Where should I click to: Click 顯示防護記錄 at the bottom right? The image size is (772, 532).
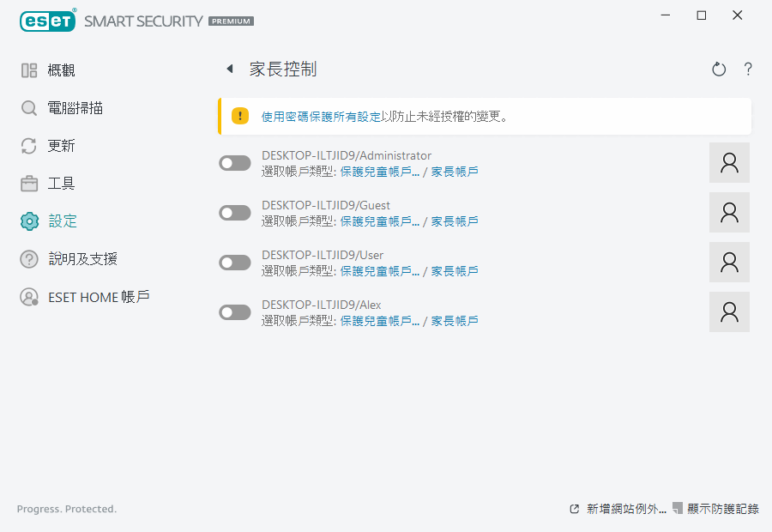click(722, 509)
